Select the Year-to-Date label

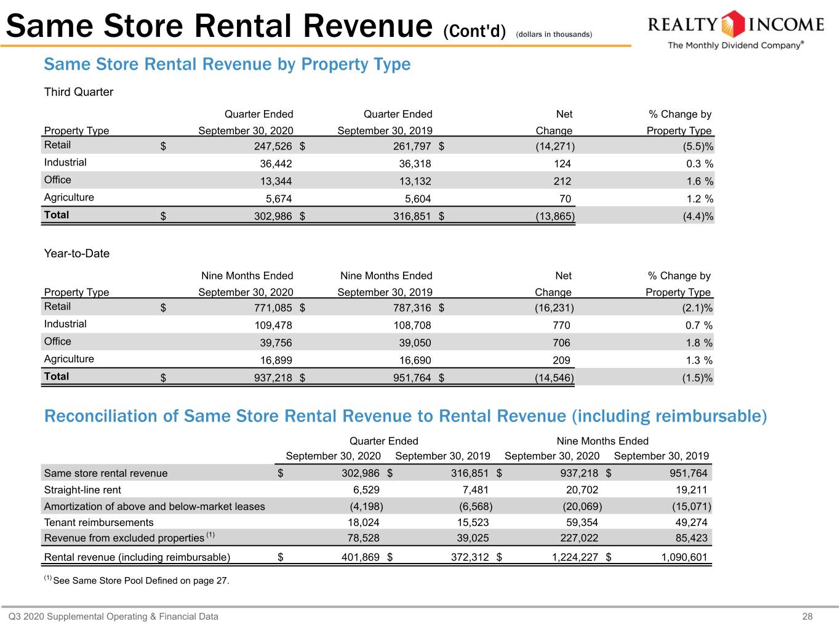(x=77, y=253)
